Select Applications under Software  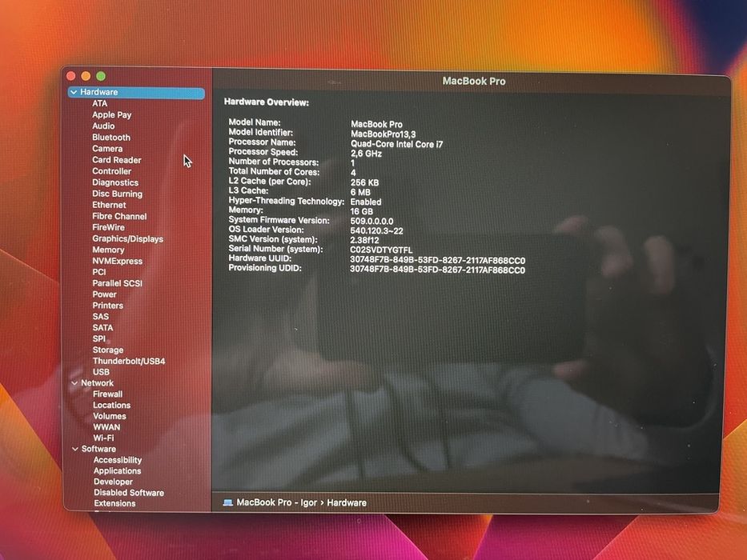(x=117, y=470)
